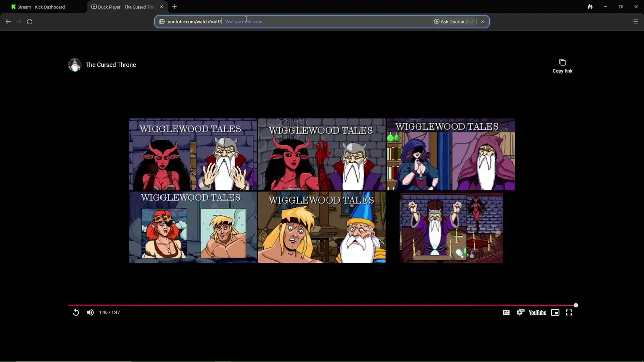644x362 pixels.
Task: Open the browser hamburger menu
Action: click(x=636, y=21)
